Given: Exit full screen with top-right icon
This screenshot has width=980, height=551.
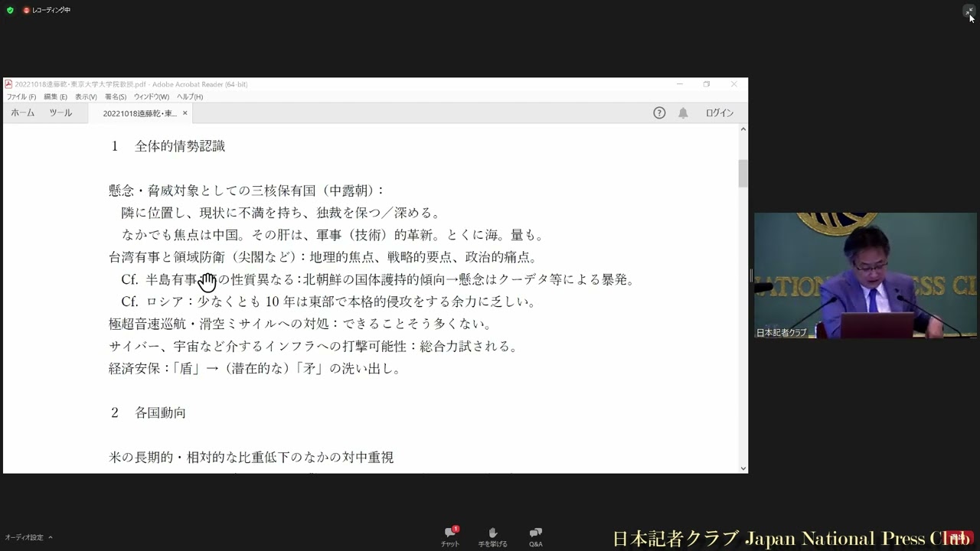Looking at the screenshot, I should tap(969, 11).
